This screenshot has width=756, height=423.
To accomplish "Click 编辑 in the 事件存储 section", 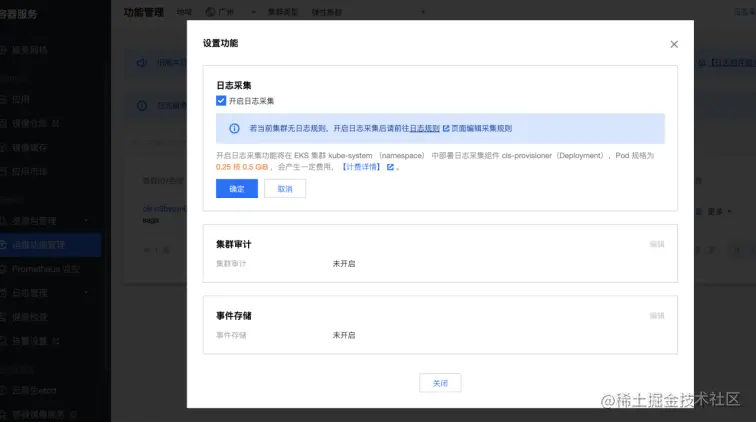I will pyautogui.click(x=657, y=315).
